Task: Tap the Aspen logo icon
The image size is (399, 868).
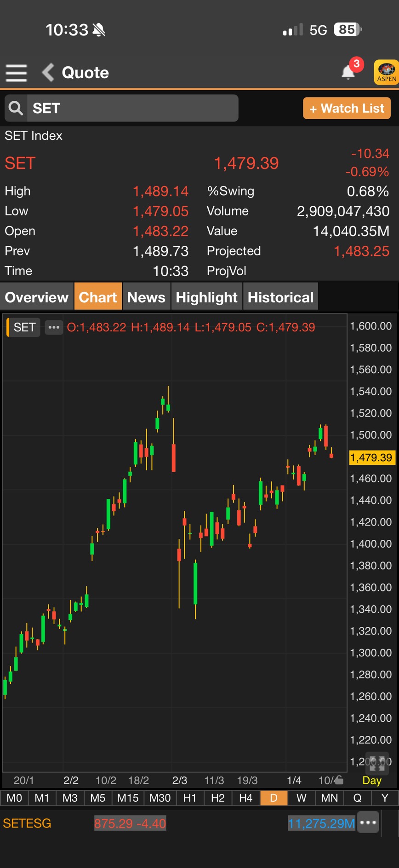Action: click(x=386, y=72)
